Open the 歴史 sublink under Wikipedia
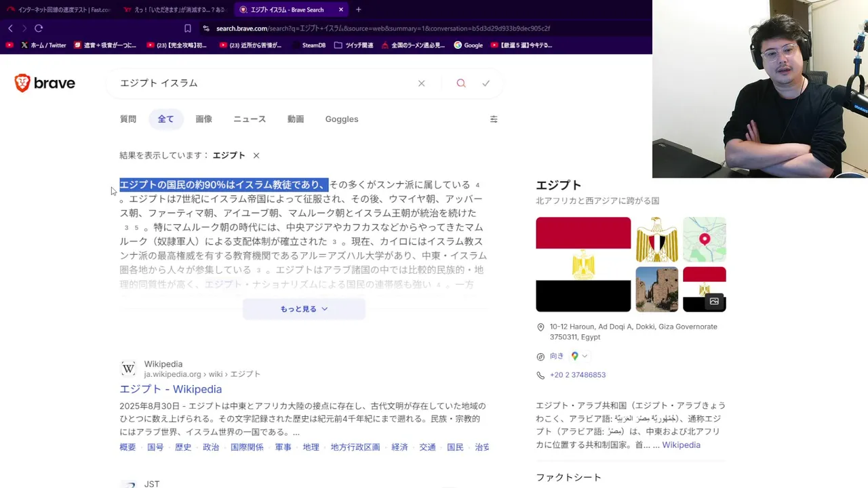868x488 pixels. (183, 447)
